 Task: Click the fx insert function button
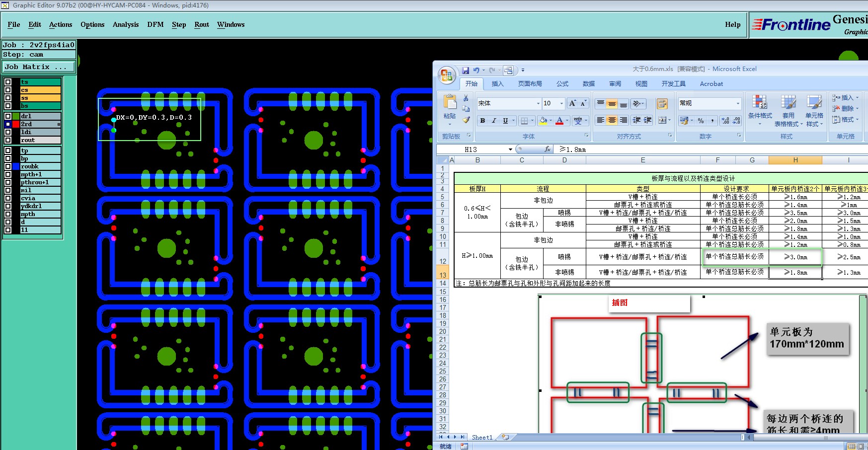pyautogui.click(x=547, y=149)
